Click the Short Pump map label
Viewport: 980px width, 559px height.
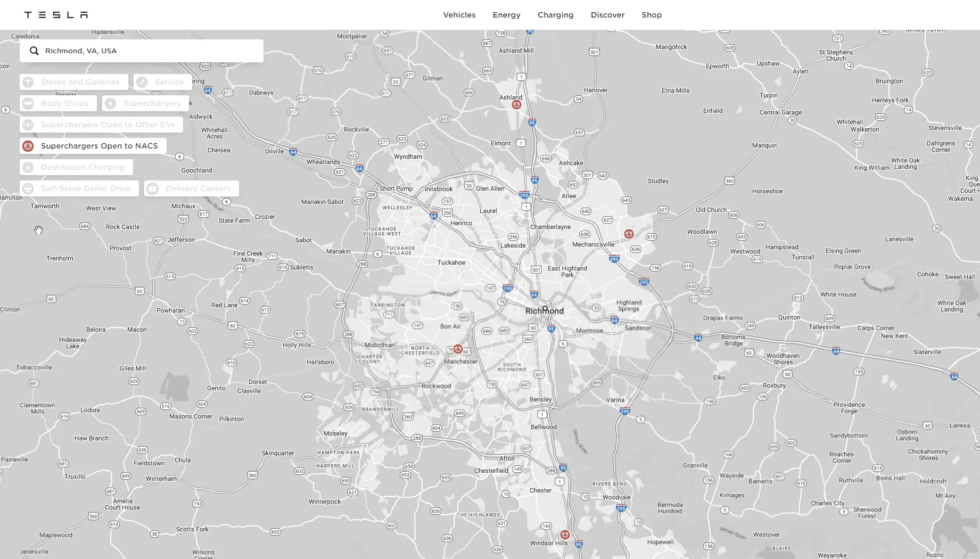tap(396, 188)
